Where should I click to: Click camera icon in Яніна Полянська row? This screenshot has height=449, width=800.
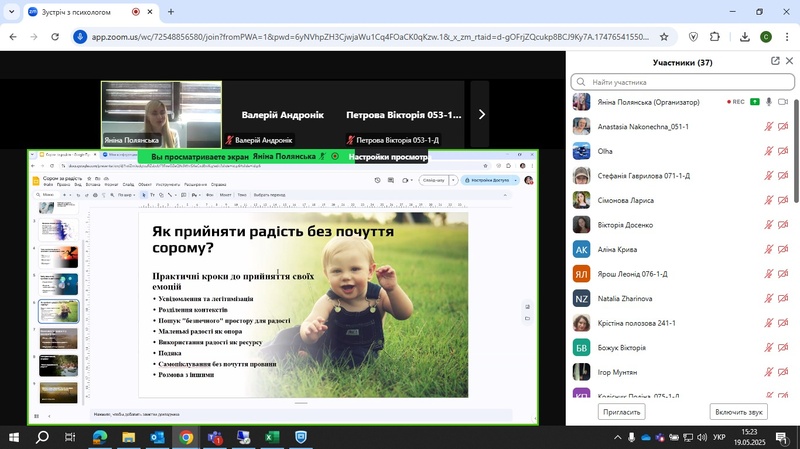(783, 102)
